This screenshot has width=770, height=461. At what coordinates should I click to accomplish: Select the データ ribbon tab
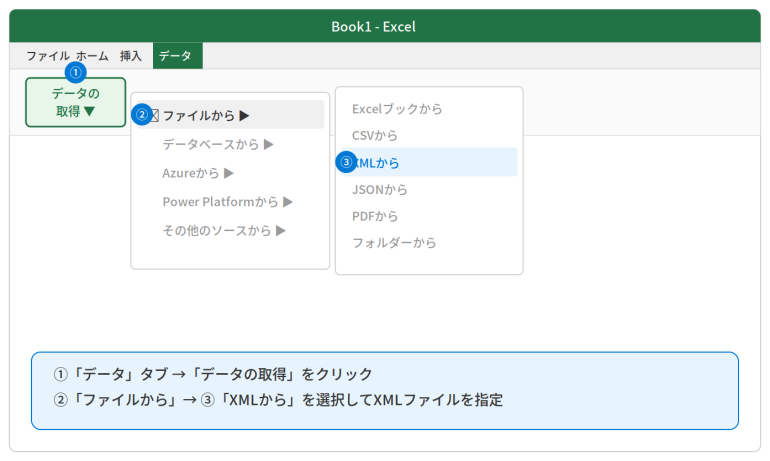(x=178, y=56)
